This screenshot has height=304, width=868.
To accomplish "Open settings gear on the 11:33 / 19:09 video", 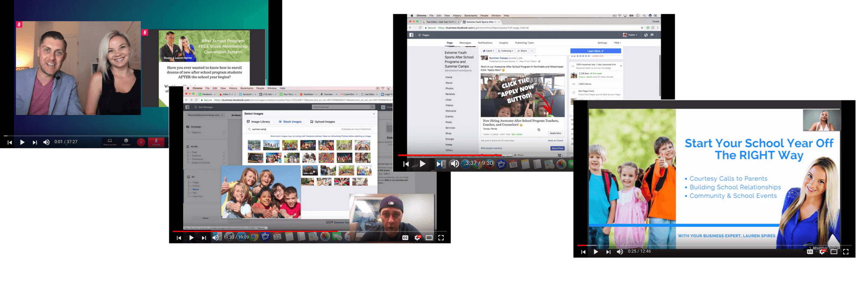I will 417,238.
